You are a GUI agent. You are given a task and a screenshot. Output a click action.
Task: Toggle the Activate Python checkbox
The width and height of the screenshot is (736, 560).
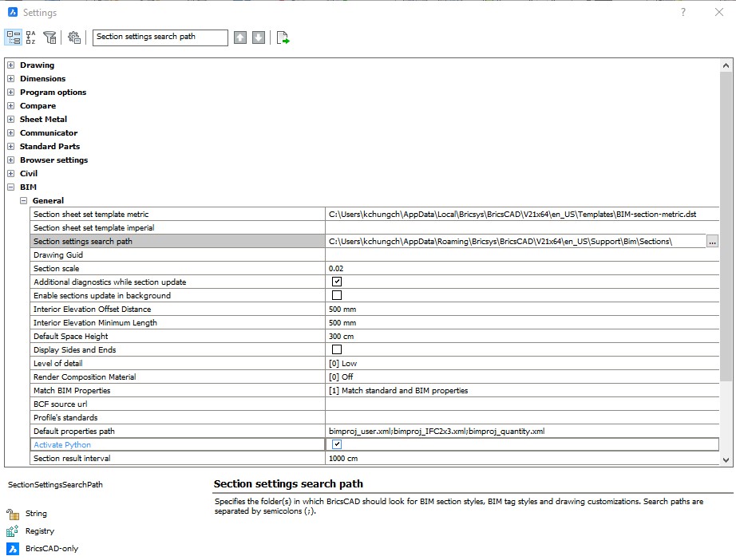(337, 444)
